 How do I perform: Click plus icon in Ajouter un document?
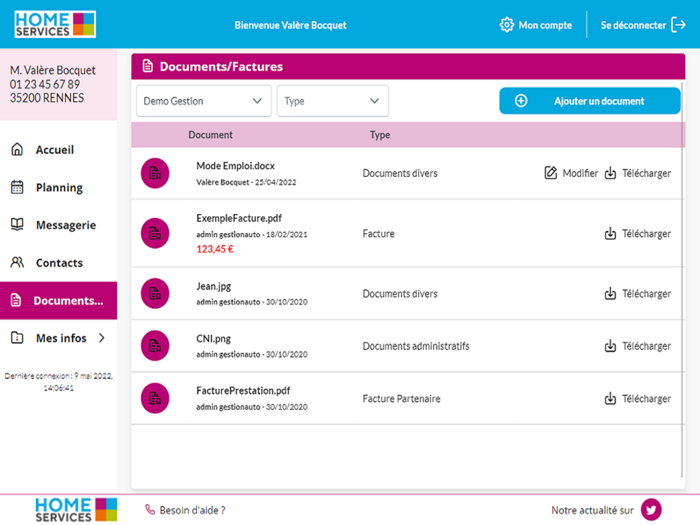coord(521,101)
